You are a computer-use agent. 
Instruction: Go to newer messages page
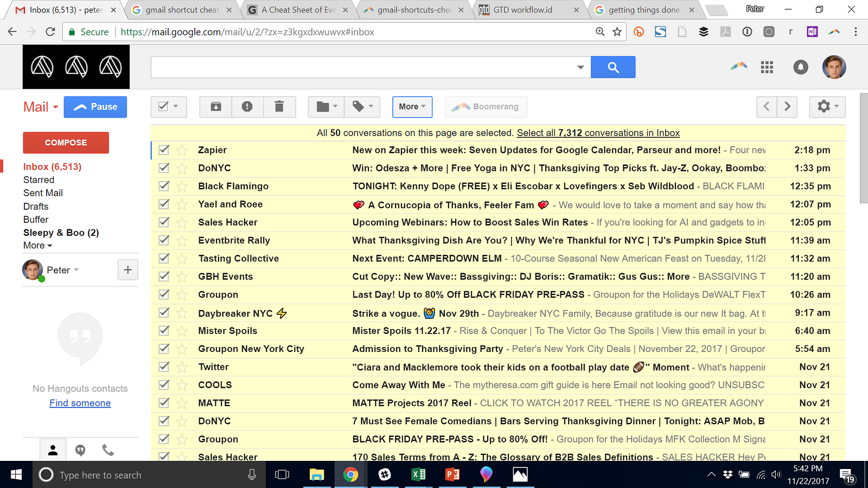point(767,107)
